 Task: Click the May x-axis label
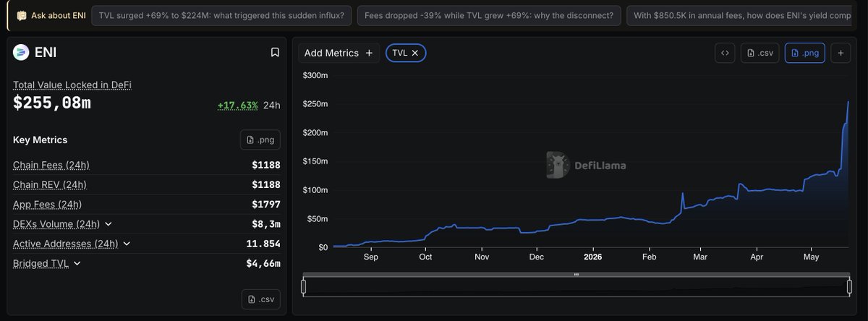811,257
